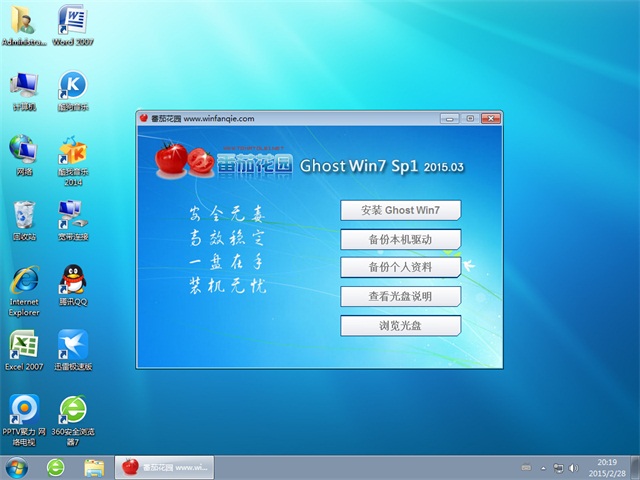Choose the 备份个人资料 button

click(x=400, y=267)
